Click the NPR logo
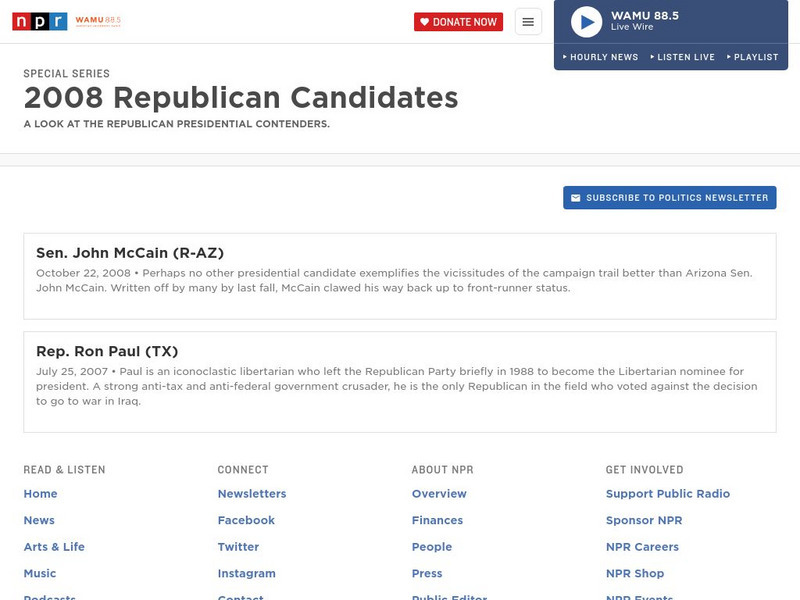Screen dimensions: 800x600 pyautogui.click(x=39, y=21)
